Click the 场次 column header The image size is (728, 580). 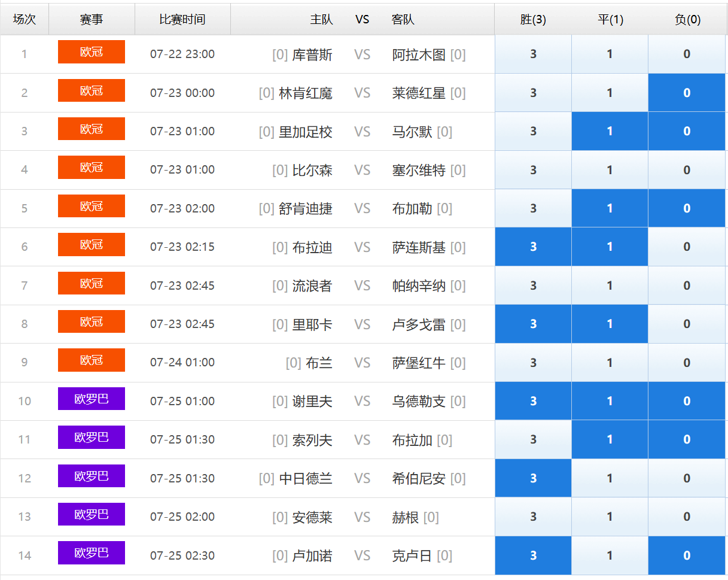[25, 19]
